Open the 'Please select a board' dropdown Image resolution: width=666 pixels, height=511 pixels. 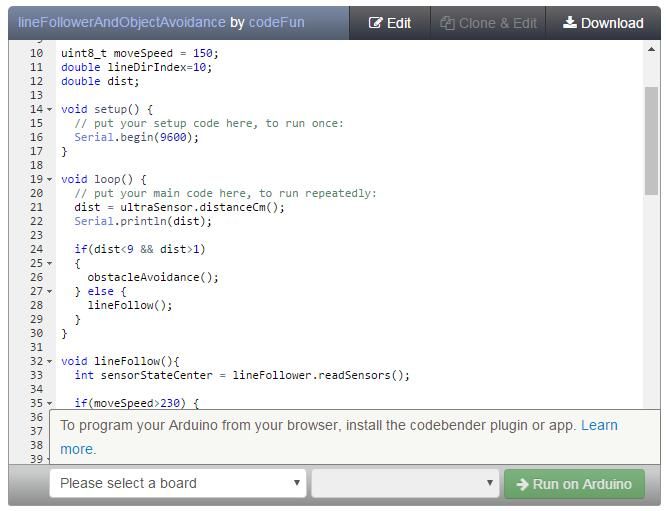point(178,483)
